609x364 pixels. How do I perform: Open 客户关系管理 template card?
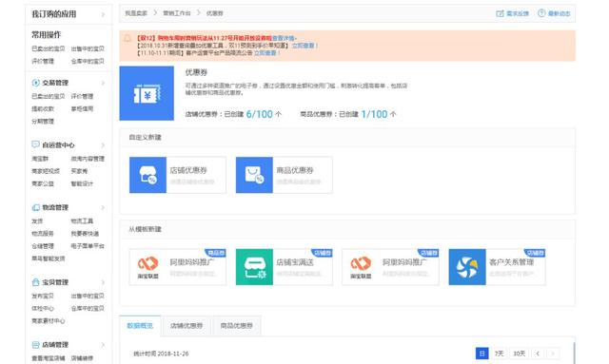click(x=497, y=267)
